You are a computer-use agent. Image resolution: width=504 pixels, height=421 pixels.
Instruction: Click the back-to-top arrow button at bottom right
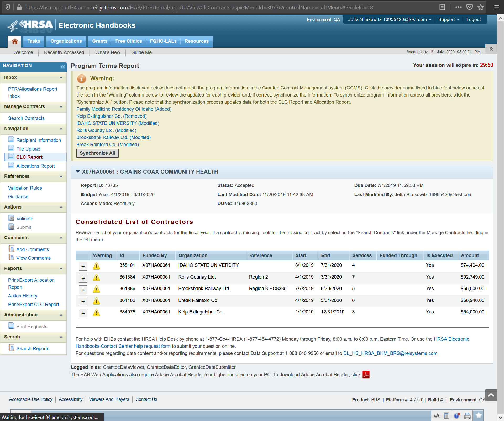(491, 395)
